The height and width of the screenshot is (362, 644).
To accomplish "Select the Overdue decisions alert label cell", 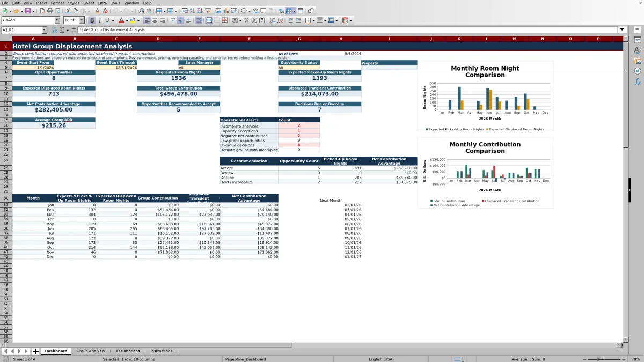I will pyautogui.click(x=249, y=145).
